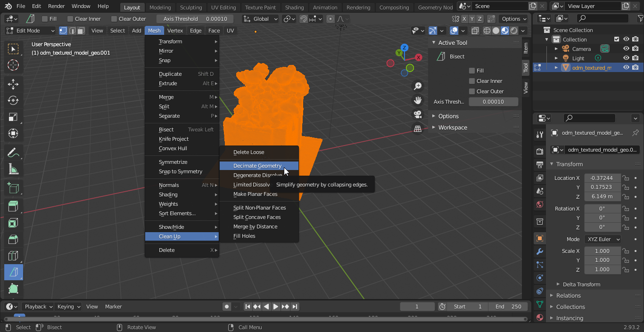Toggle camera view icon in viewport
This screenshot has width=644, height=332.
418,114
